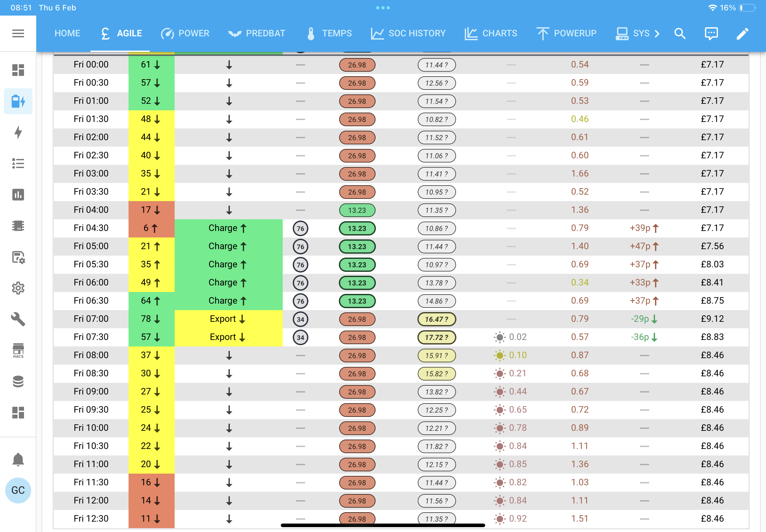Open the to-do list sidebar icon
This screenshot has height=532, width=766.
(18, 163)
